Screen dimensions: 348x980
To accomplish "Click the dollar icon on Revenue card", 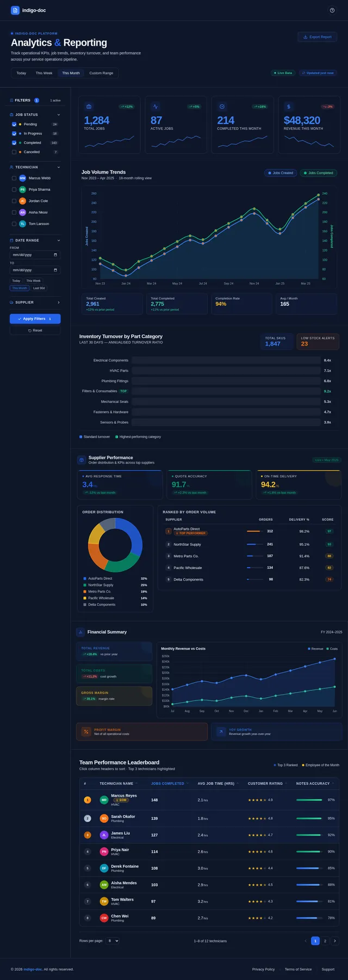I will tap(289, 107).
